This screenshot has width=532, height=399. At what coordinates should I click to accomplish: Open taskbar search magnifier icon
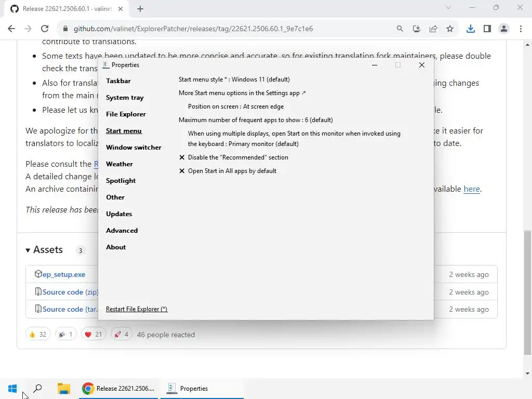[37, 388]
